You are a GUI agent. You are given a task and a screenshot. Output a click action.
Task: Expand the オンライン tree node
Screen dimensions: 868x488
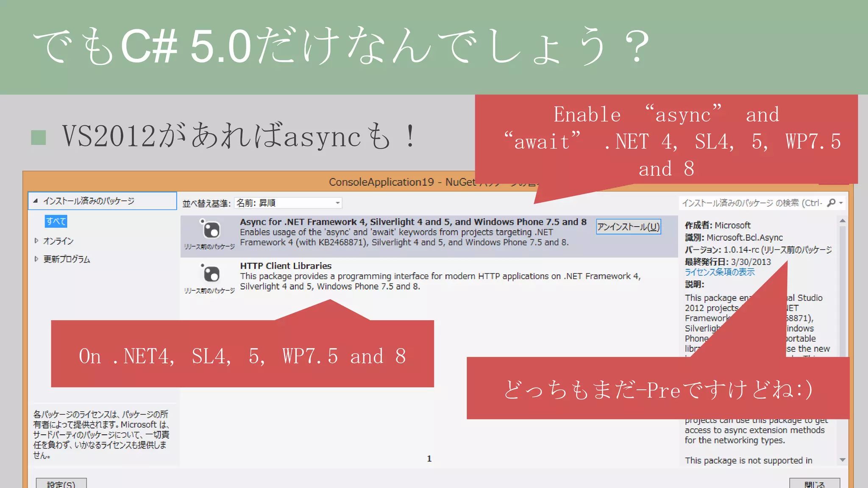click(x=36, y=241)
